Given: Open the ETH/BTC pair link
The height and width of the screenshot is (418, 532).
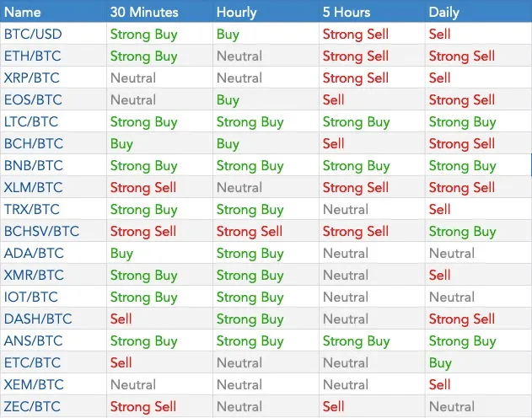Looking at the screenshot, I should 33,56.
